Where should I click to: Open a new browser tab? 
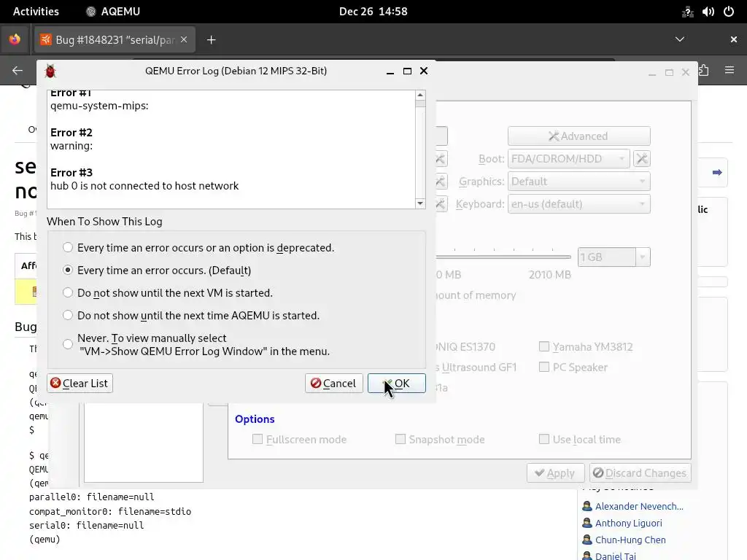[211, 40]
